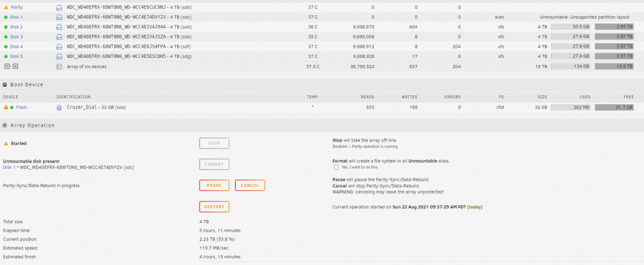Click the paw icon next to Boot Device

tap(5, 85)
